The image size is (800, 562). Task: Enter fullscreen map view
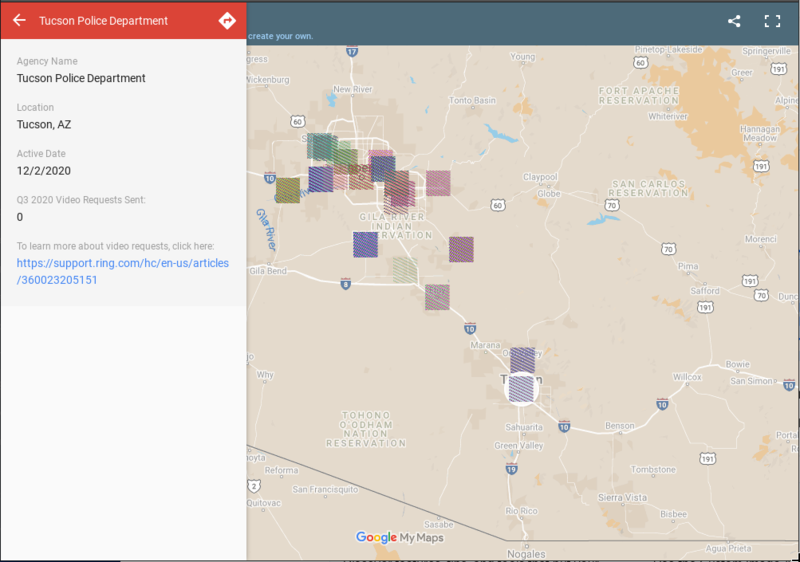tap(772, 21)
